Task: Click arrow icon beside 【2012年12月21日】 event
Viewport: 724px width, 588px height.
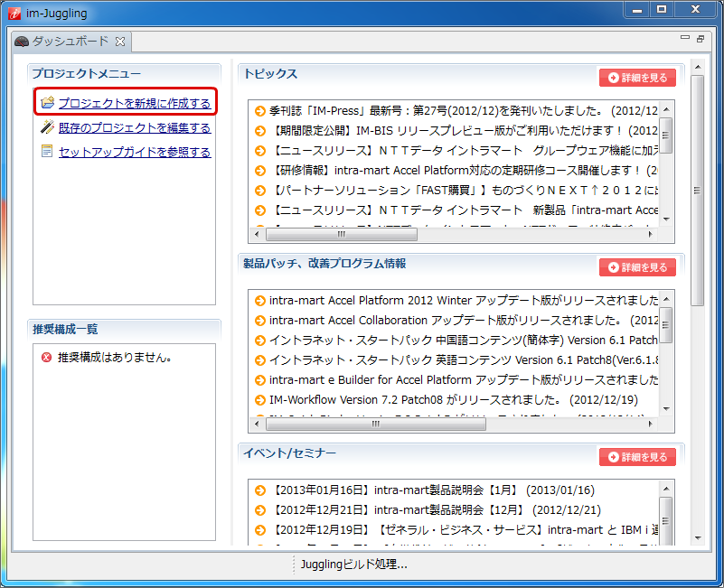Action: (x=260, y=510)
